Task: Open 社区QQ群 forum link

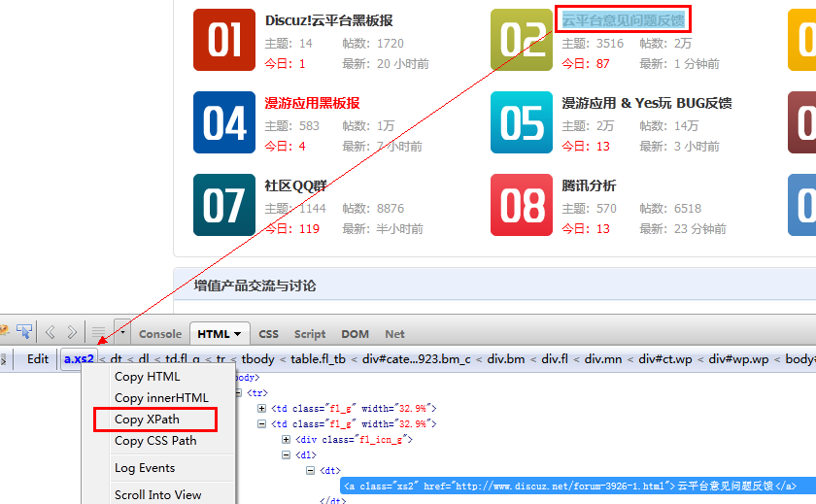Action: [x=295, y=185]
